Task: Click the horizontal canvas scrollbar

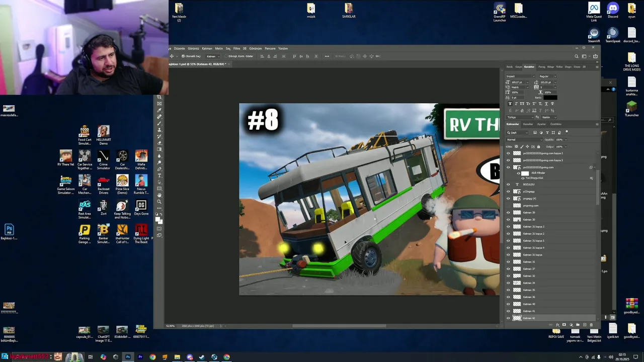Action: coord(340,326)
